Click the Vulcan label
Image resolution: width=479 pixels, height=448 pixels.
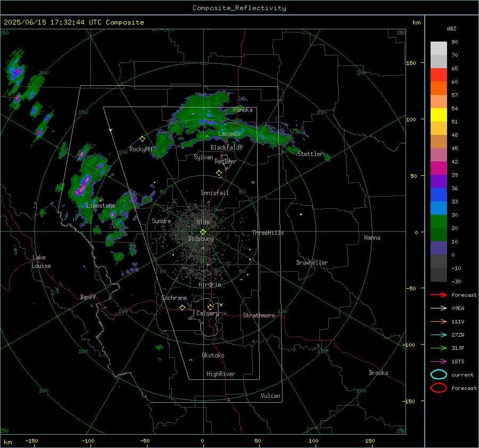tap(271, 396)
